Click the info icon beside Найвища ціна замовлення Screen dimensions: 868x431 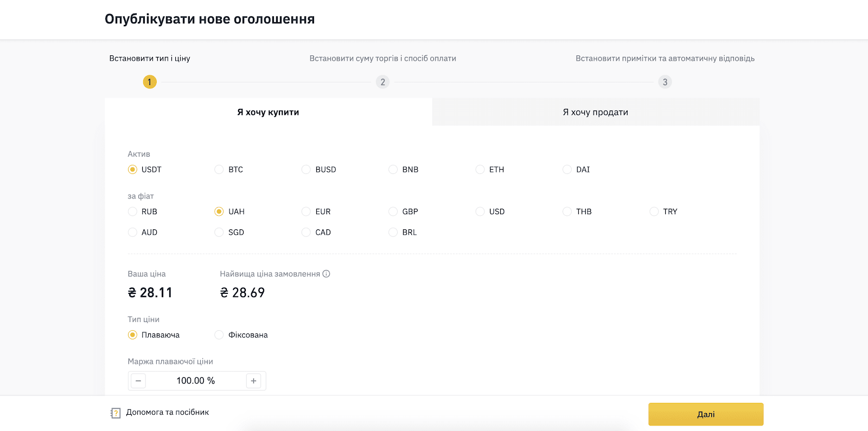point(326,274)
